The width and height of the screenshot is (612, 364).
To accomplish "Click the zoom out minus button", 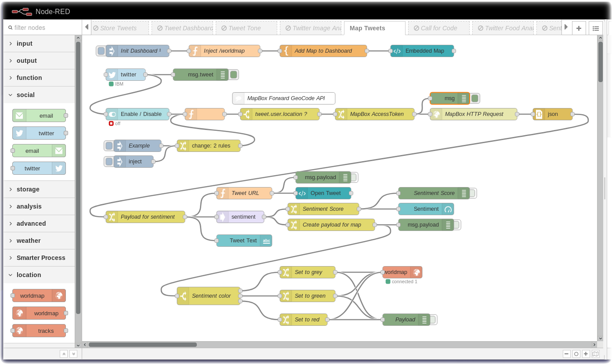I will tap(566, 354).
